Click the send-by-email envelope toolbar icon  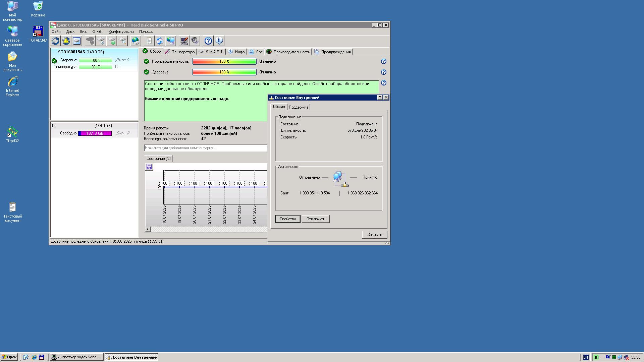[x=160, y=41]
